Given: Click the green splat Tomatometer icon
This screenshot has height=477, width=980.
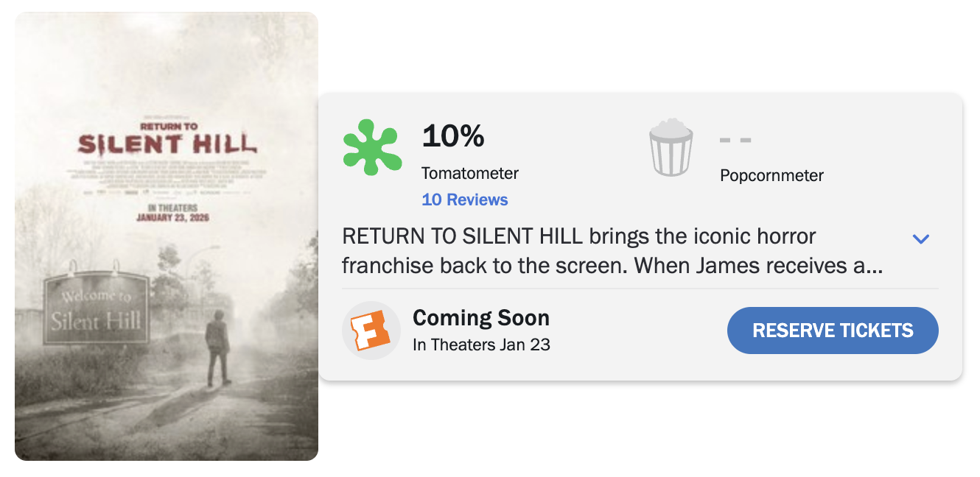Looking at the screenshot, I should pyautogui.click(x=372, y=148).
